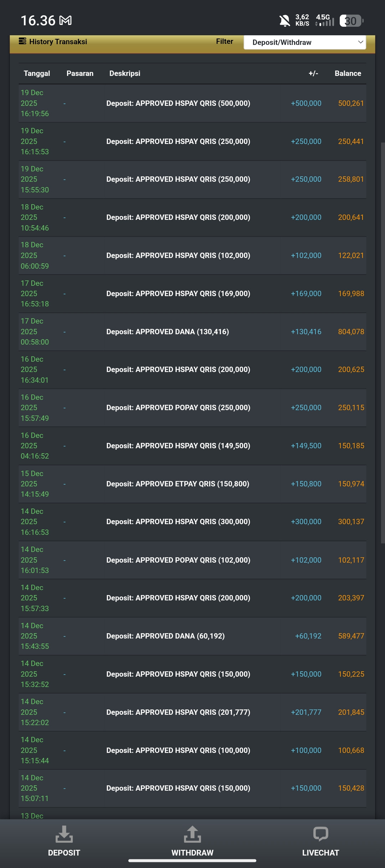Tap the battery indicator icon
Screen dimensions: 385x868
point(351,21)
